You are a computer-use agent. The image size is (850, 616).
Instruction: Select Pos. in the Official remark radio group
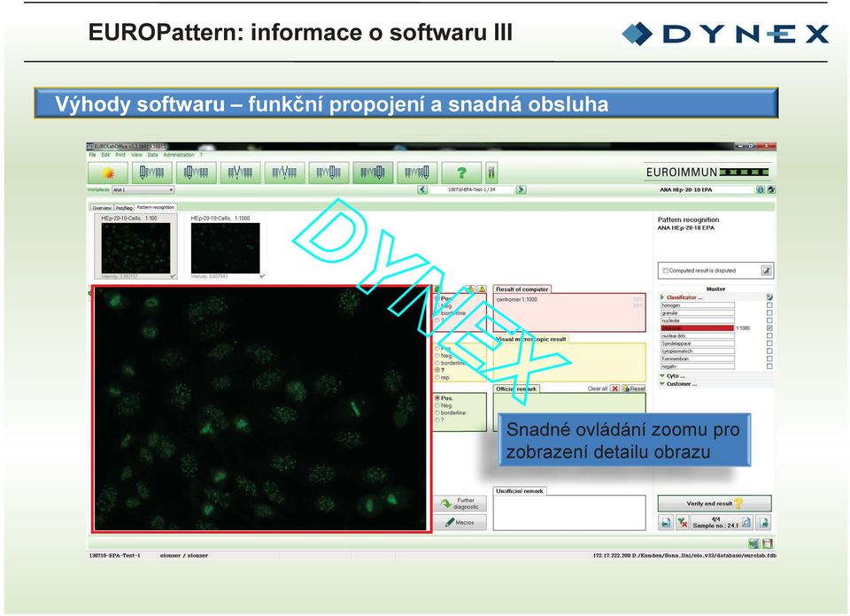pos(437,398)
